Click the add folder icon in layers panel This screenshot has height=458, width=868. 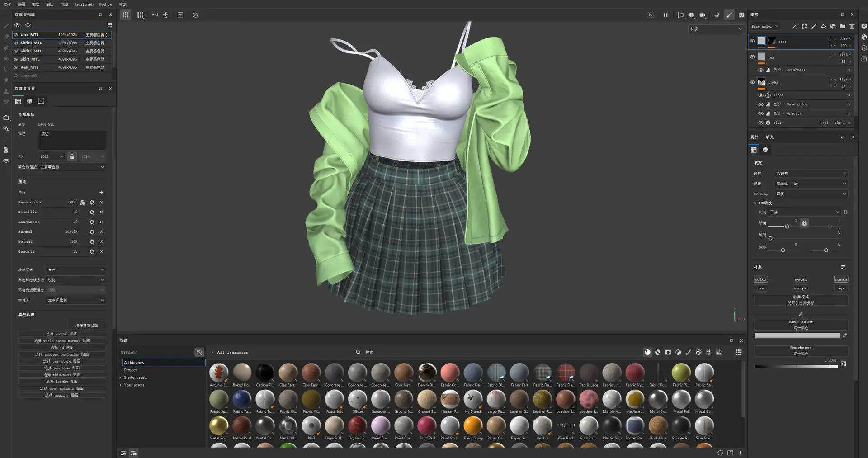(842, 27)
